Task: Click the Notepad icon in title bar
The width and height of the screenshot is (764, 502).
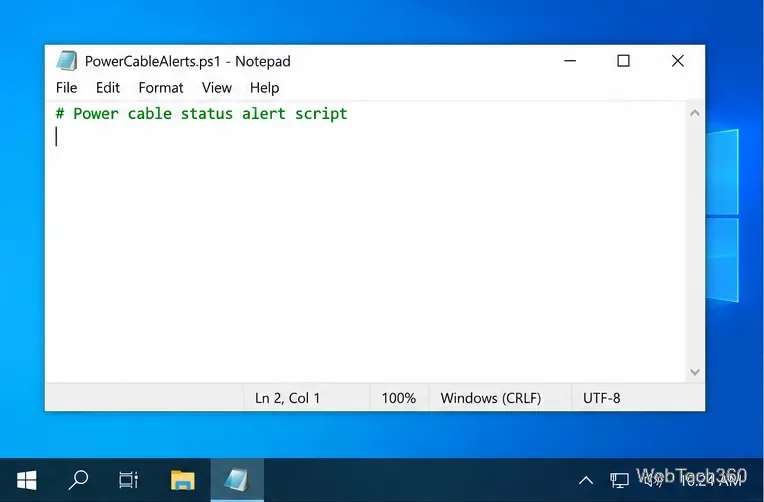Action: (x=67, y=61)
